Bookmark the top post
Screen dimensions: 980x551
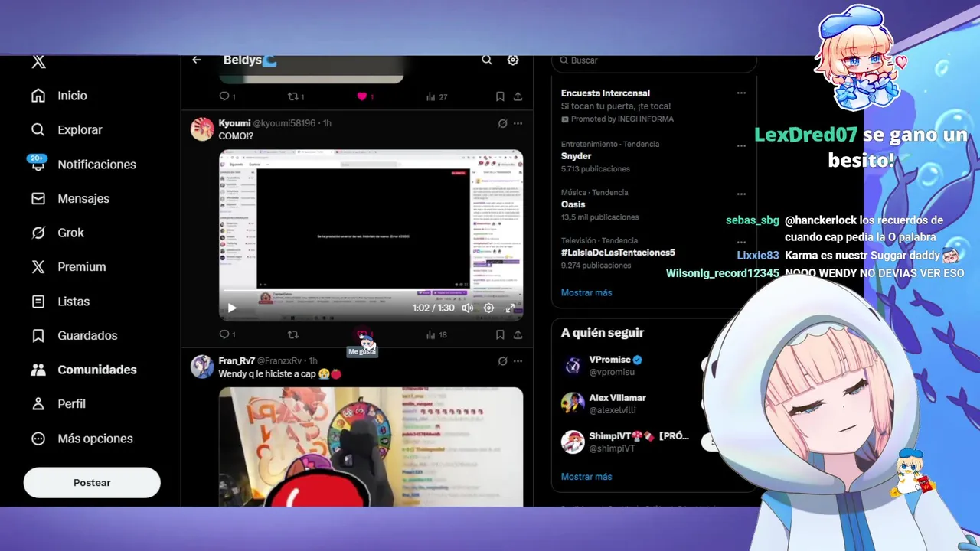point(500,96)
